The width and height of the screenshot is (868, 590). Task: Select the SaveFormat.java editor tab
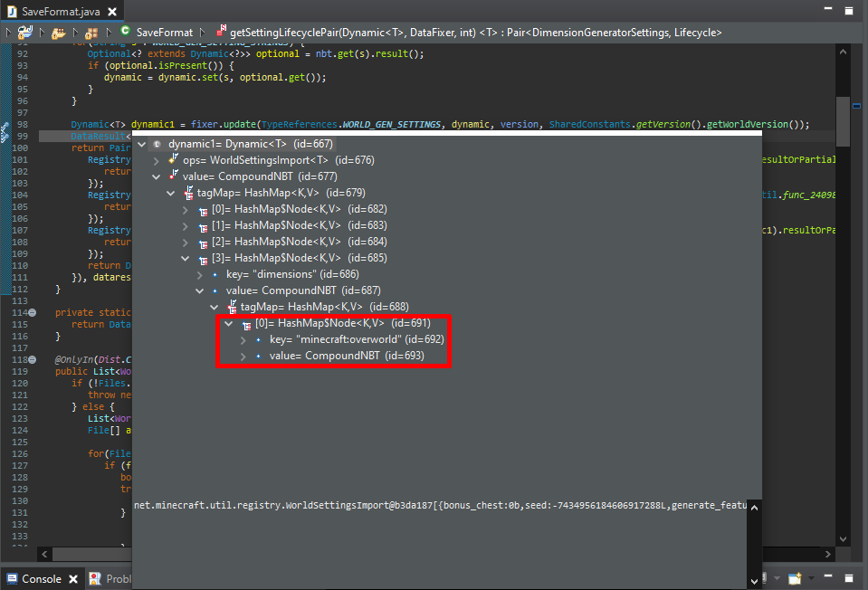click(x=54, y=12)
